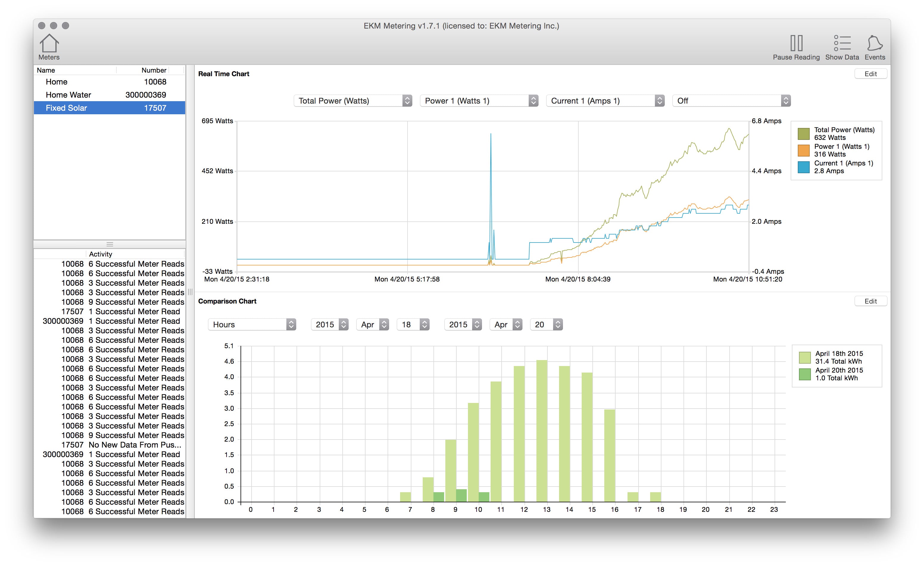Click Edit on the Real Time Chart

870,74
